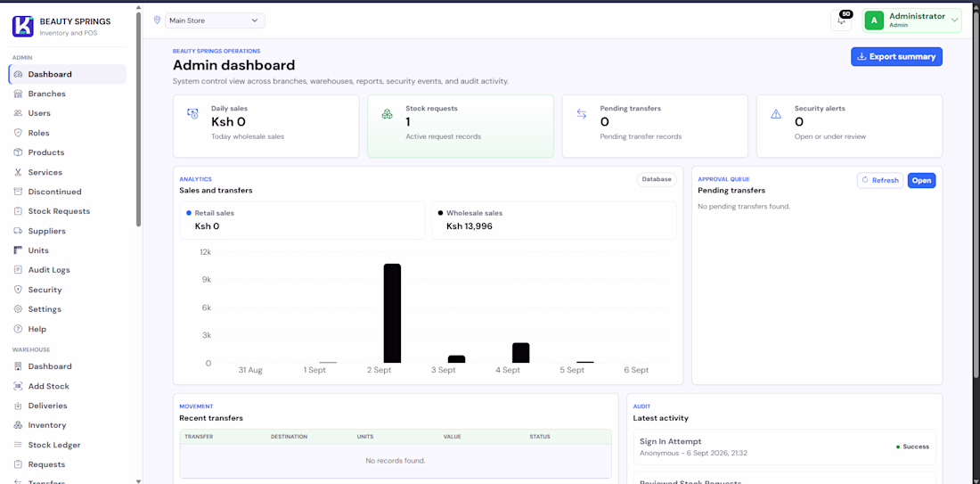Viewport: 980px width, 484px height.
Task: Click 'No pending transfers found.' text
Action: (x=744, y=206)
